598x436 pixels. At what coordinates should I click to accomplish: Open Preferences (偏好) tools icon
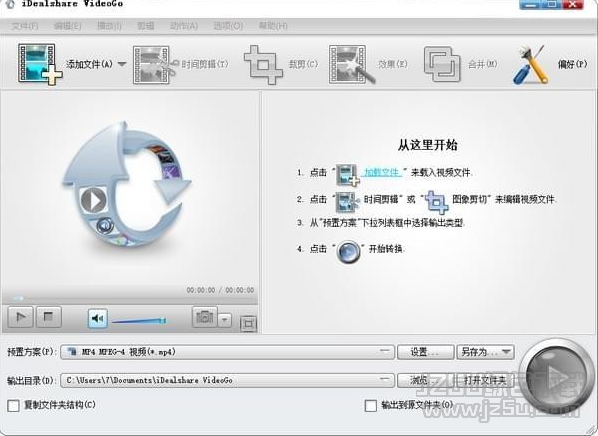click(531, 65)
